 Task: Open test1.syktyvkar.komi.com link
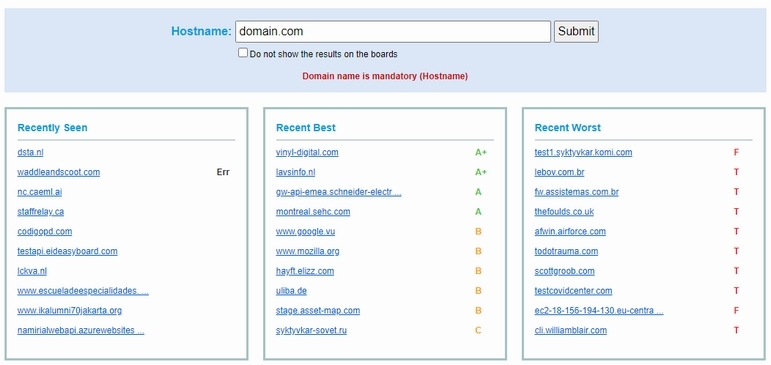pyautogui.click(x=583, y=152)
